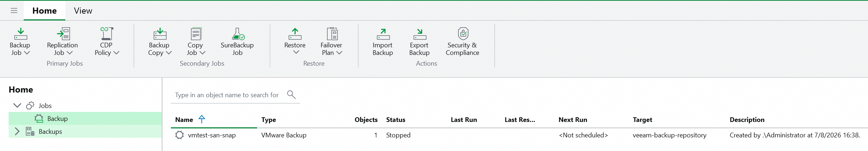The height and width of the screenshot is (151, 868).
Task: Click the search magnifier icon
Action: pos(291,95)
